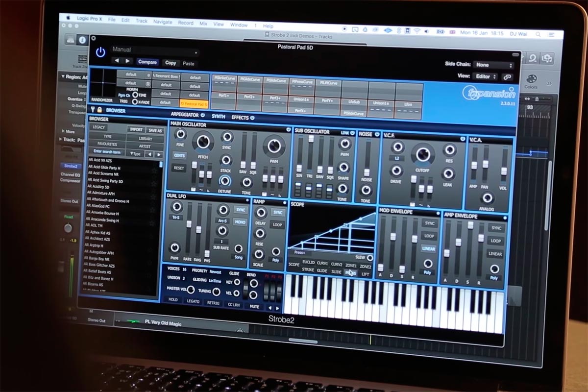Click the padlock lock icon beside the wrench

tap(99, 110)
